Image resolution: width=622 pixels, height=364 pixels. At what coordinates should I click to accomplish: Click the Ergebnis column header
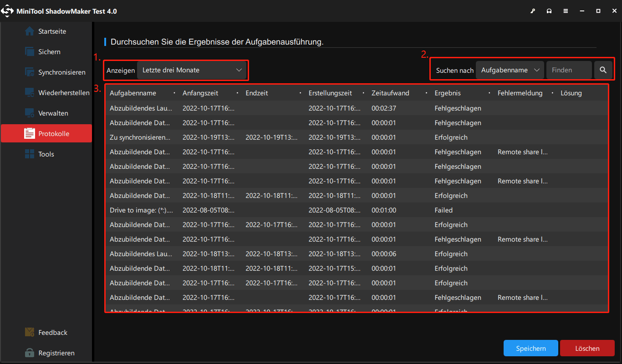tap(448, 93)
